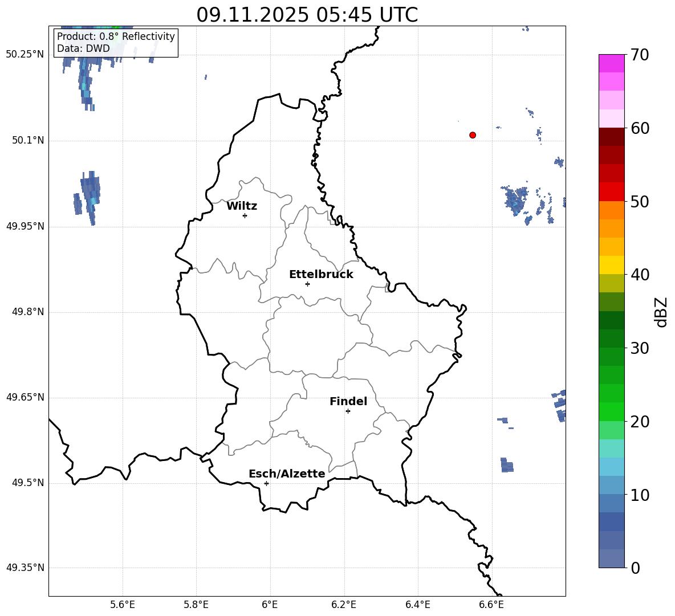Viewport: 675px width, 616px height.
Task: Click the 49.8°N latitude label
Action: point(27,312)
